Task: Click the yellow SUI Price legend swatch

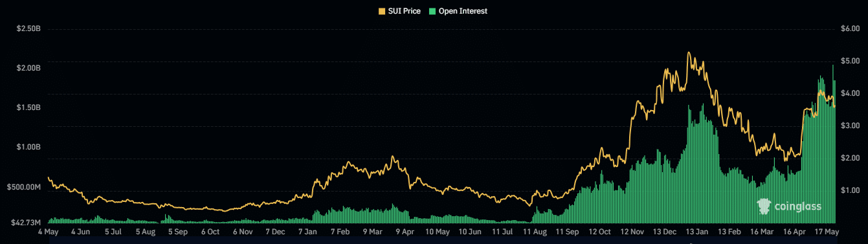Action: pyautogui.click(x=382, y=11)
